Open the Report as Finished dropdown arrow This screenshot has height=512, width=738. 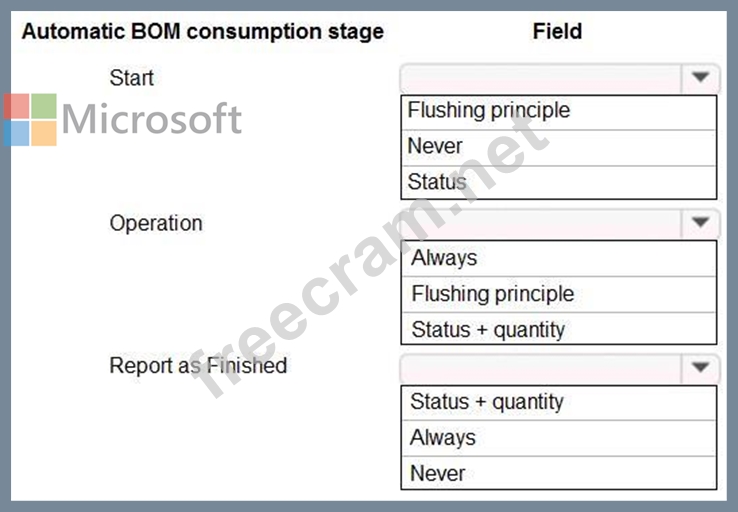pyautogui.click(x=700, y=367)
